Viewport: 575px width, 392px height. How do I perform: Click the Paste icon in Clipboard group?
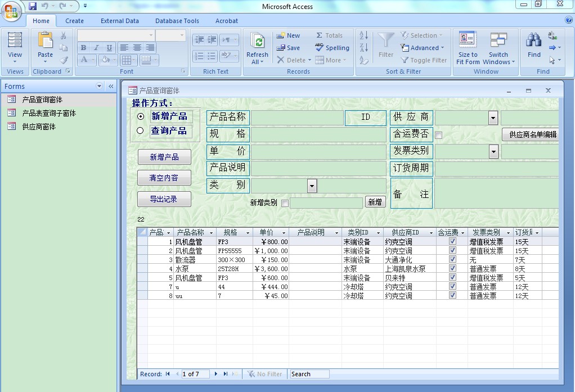coord(45,41)
